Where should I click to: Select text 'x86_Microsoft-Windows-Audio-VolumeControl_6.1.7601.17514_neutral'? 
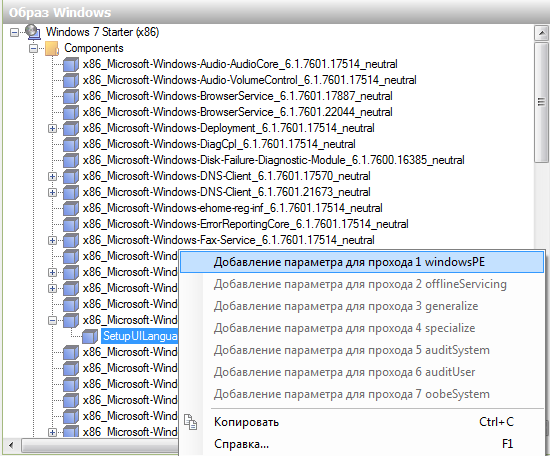[x=249, y=80]
